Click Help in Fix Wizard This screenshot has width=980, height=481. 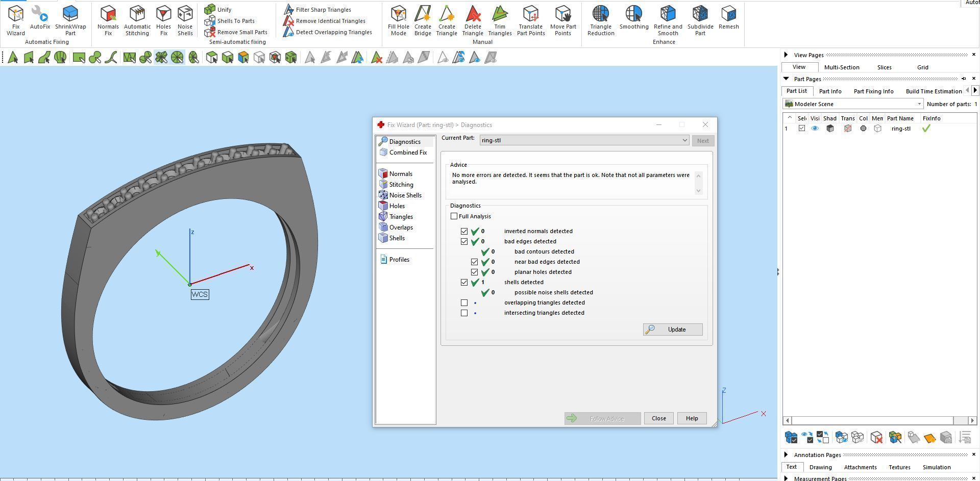692,418
